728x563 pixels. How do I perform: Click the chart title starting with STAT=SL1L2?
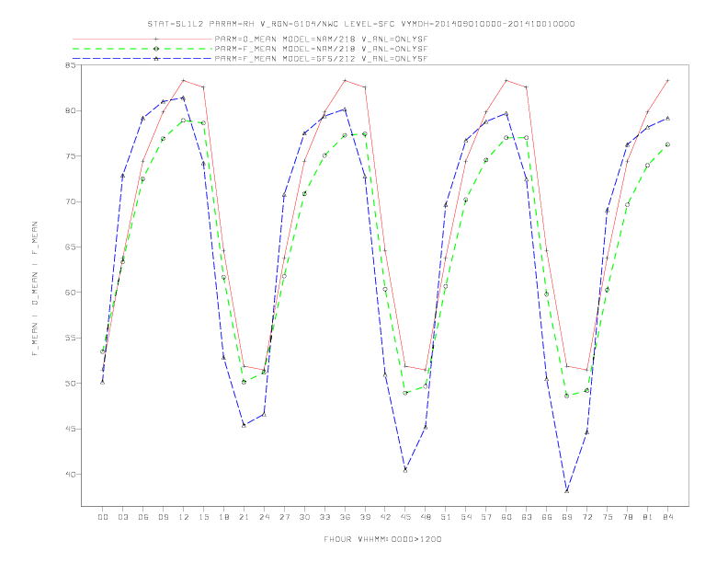[360, 24]
